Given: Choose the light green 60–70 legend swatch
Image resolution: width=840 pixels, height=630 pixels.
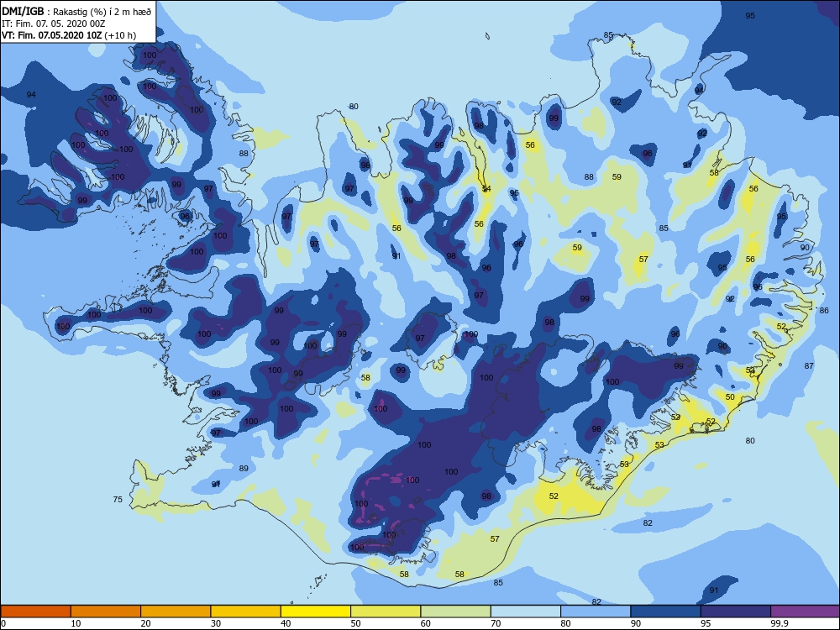Looking at the screenshot, I should pyautogui.click(x=456, y=612).
